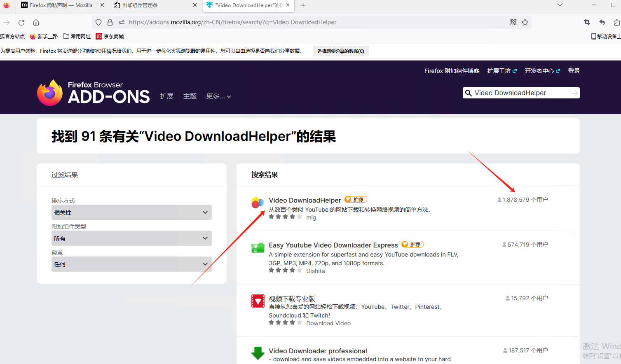Expand the 徽章 dropdown showing 任何

(x=131, y=264)
